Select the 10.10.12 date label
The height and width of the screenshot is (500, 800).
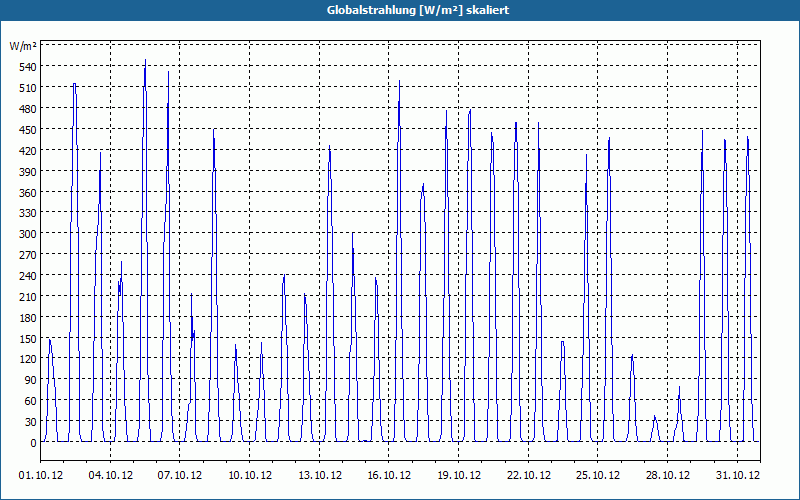point(249,475)
